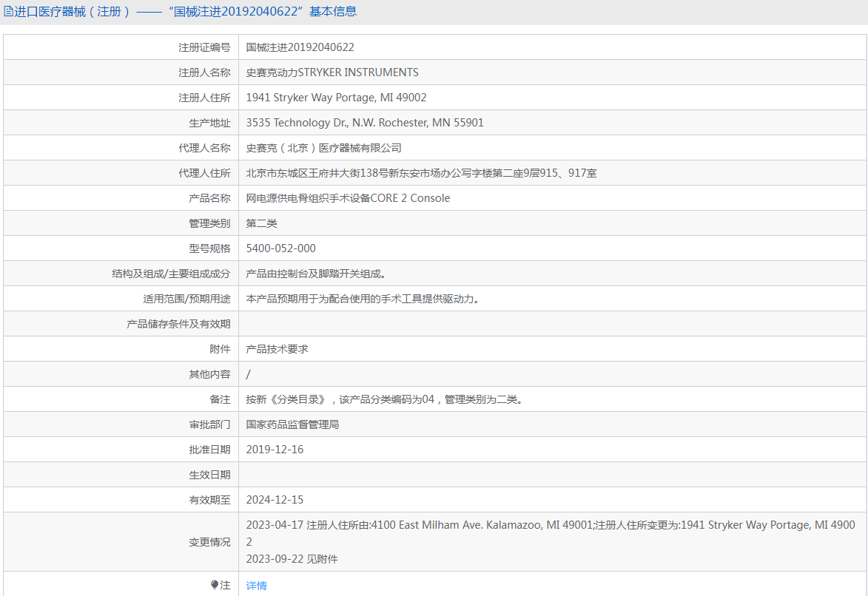Click the 注册证编号 label cell
The width and height of the screenshot is (868, 596).
point(204,47)
